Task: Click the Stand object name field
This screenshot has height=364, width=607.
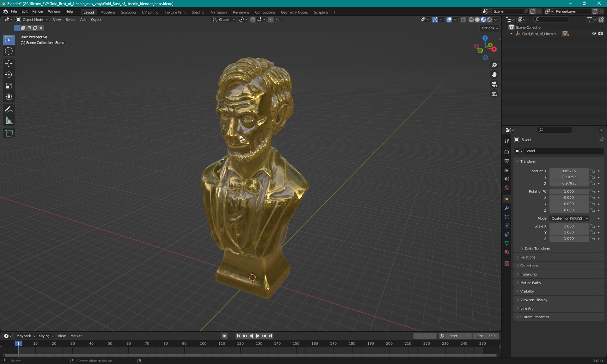Action: 564,151
